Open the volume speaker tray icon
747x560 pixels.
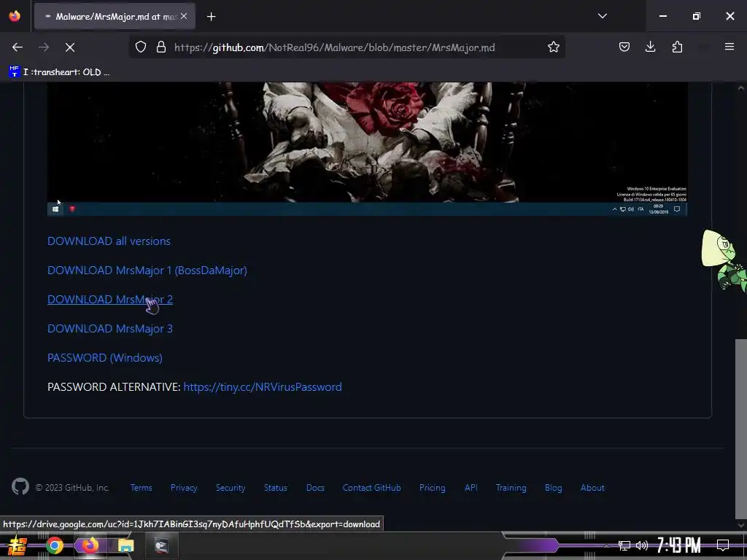pyautogui.click(x=642, y=545)
